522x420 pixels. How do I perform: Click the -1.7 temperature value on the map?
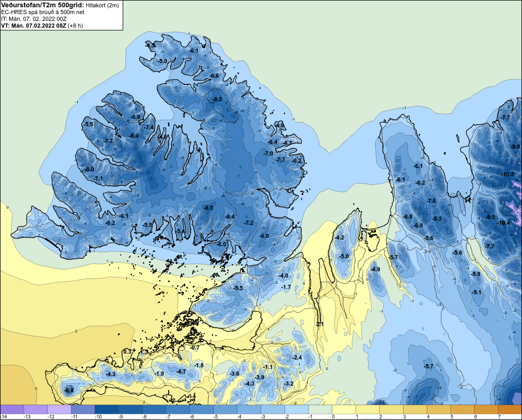(286, 287)
